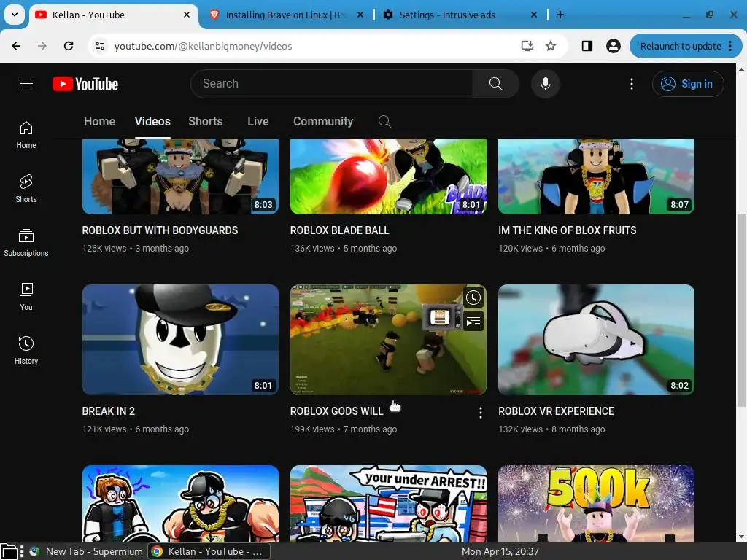Go forward with browser forward arrow
Viewport: 747px width, 560px height.
(x=42, y=46)
